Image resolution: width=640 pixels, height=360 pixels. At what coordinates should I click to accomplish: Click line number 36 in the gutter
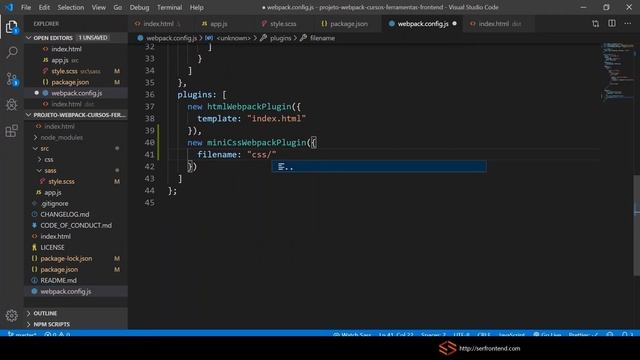tap(150, 95)
